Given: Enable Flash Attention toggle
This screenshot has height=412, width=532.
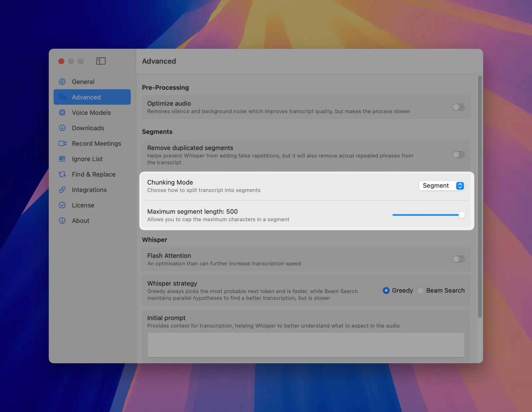Looking at the screenshot, I should 459,259.
